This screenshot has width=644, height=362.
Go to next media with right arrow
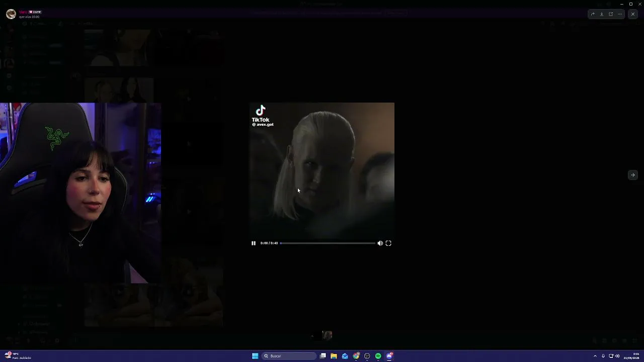[x=633, y=175]
